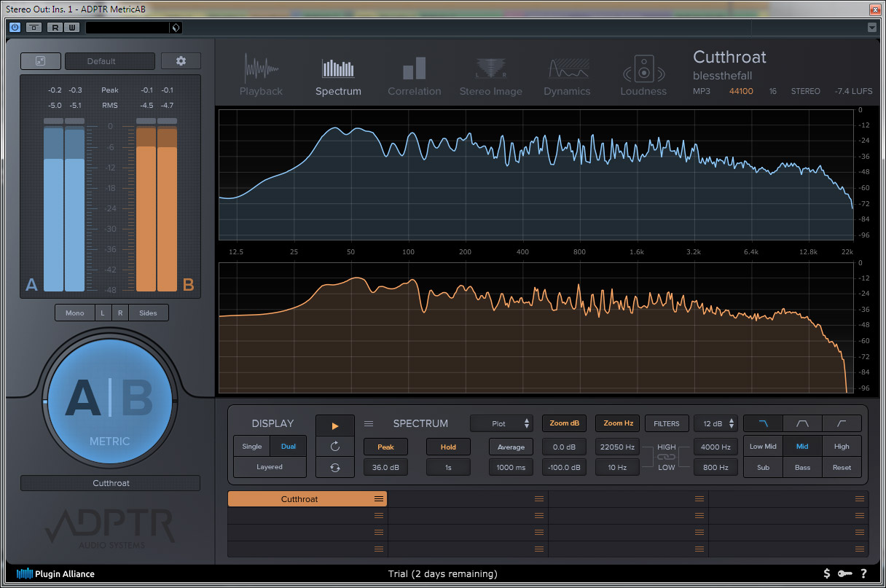This screenshot has height=588, width=886.
Task: Toggle the Peak button
Action: point(385,447)
